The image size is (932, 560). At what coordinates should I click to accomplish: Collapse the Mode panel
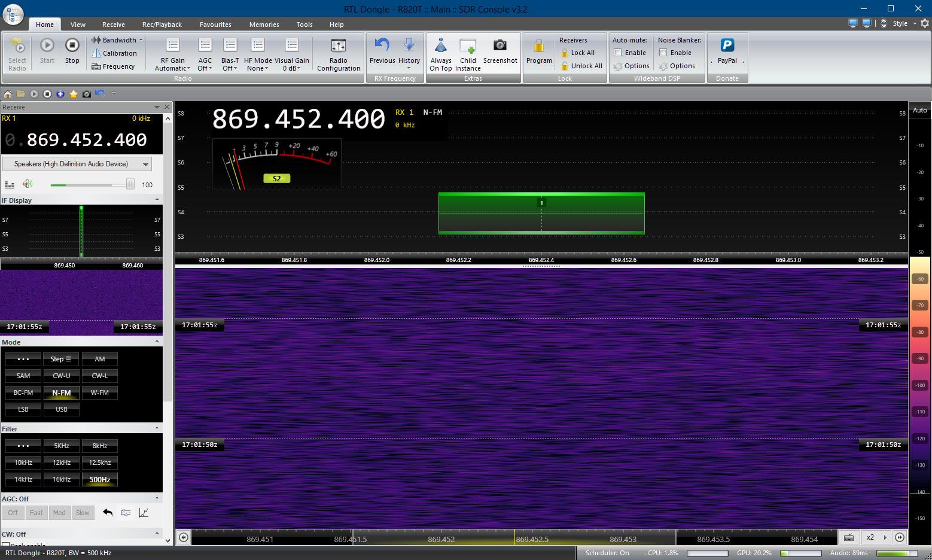[157, 342]
